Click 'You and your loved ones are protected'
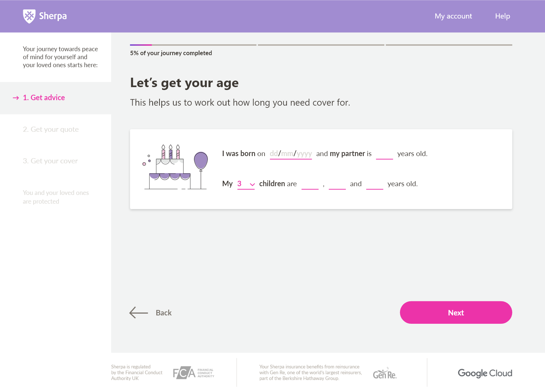This screenshot has height=392, width=545. point(56,197)
